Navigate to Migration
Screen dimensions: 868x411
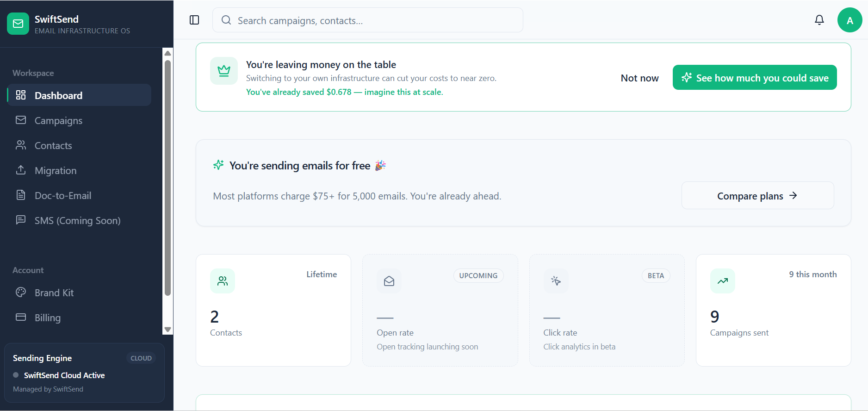(x=79, y=170)
